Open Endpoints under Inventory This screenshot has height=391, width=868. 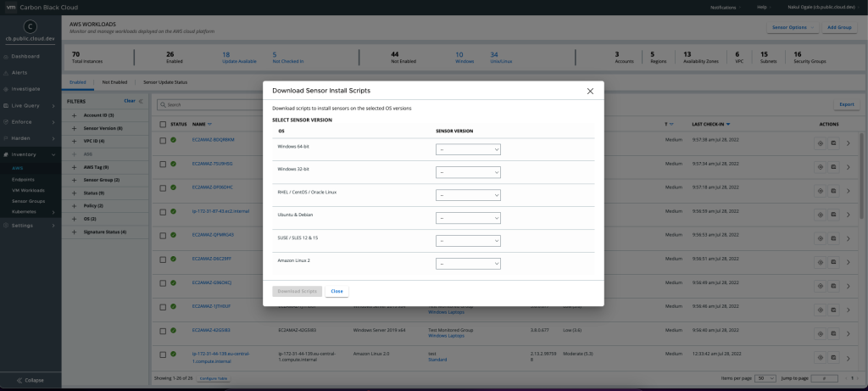click(23, 180)
